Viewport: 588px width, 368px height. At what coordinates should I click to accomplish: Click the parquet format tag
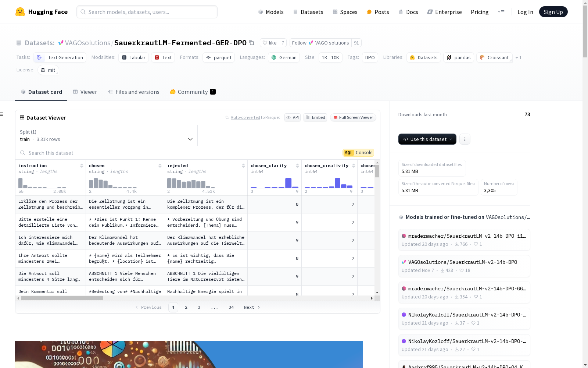(219, 57)
